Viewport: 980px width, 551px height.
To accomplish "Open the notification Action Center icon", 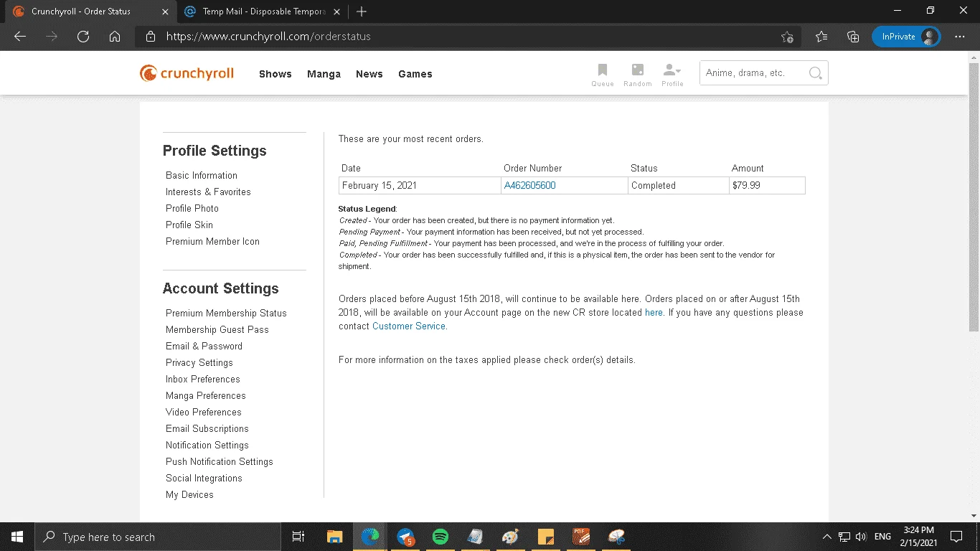I will [956, 537].
